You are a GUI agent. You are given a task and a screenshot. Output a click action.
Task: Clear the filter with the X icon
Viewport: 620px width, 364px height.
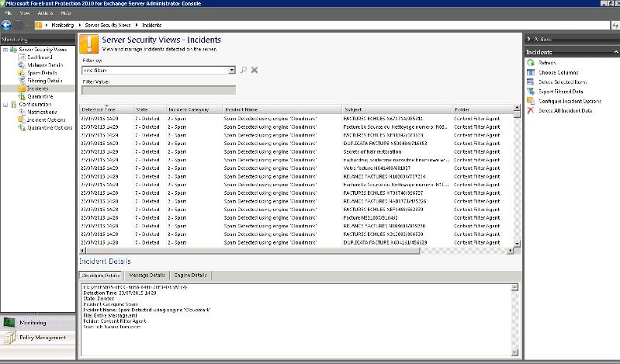coord(255,70)
